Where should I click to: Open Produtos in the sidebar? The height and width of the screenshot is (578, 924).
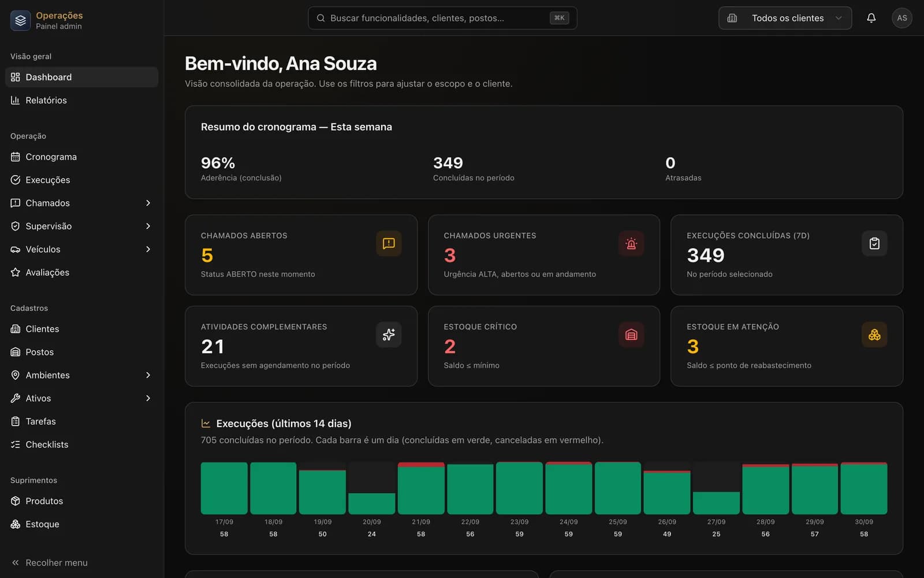click(81, 501)
